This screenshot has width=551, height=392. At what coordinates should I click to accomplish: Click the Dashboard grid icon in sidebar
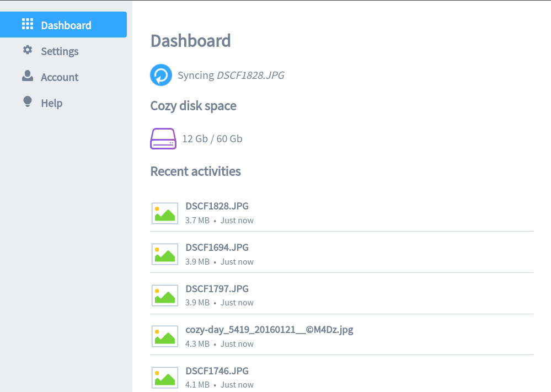click(28, 24)
